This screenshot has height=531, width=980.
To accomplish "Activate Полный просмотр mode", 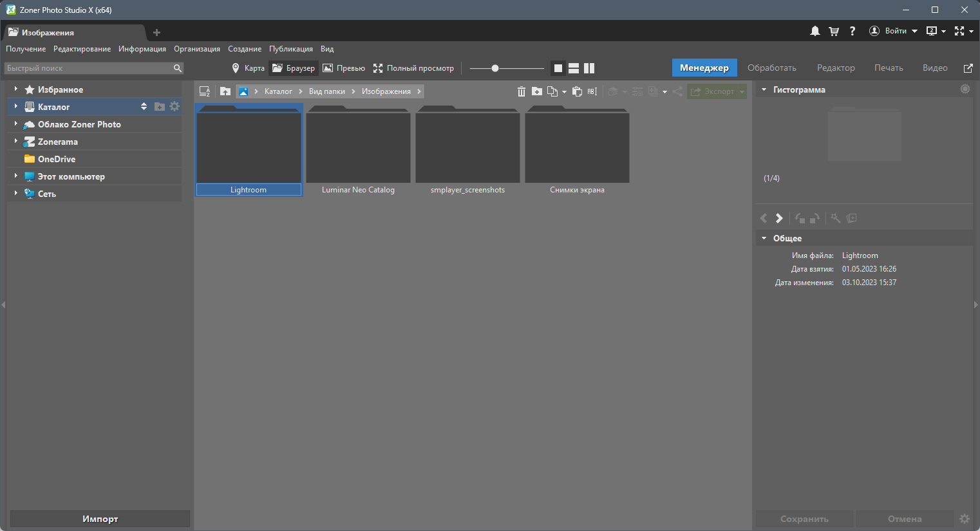I will 415,68.
